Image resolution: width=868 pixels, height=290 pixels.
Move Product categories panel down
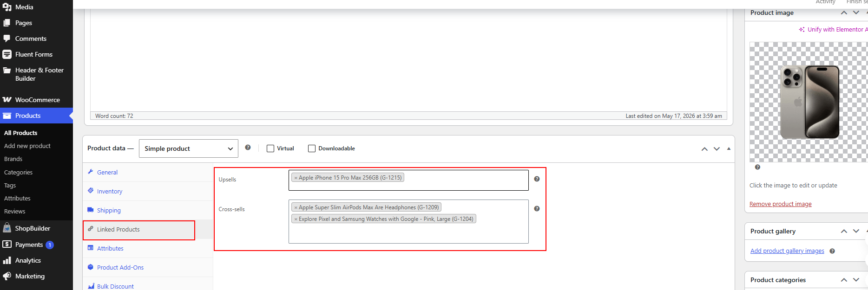(x=856, y=280)
